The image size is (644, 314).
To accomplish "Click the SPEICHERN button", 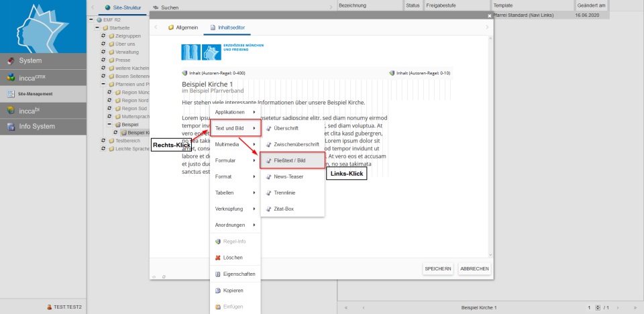I will tap(438, 268).
